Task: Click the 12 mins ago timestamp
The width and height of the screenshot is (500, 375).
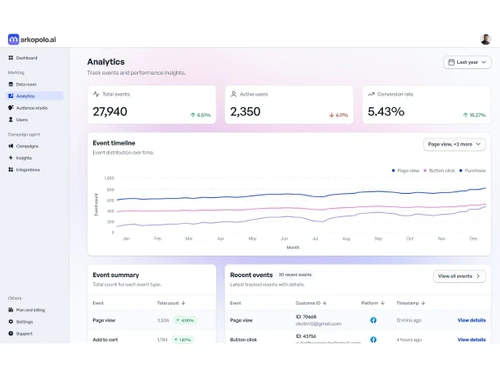Action: pos(409,320)
